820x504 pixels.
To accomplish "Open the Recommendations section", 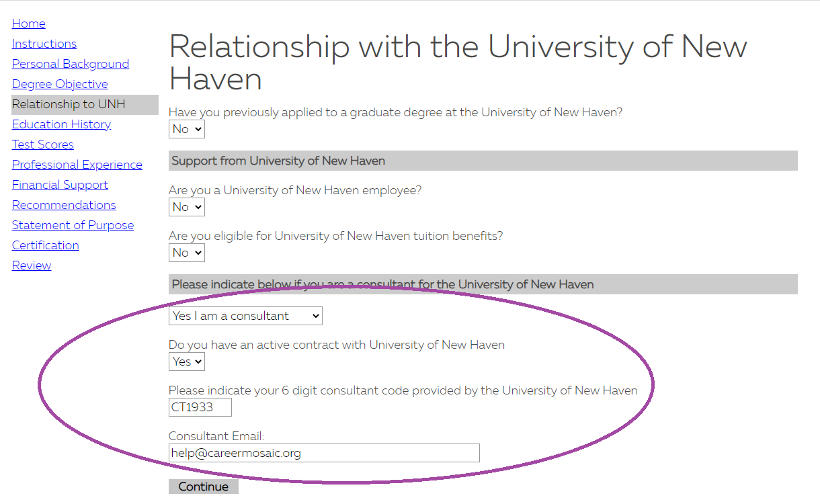I will pyautogui.click(x=64, y=205).
